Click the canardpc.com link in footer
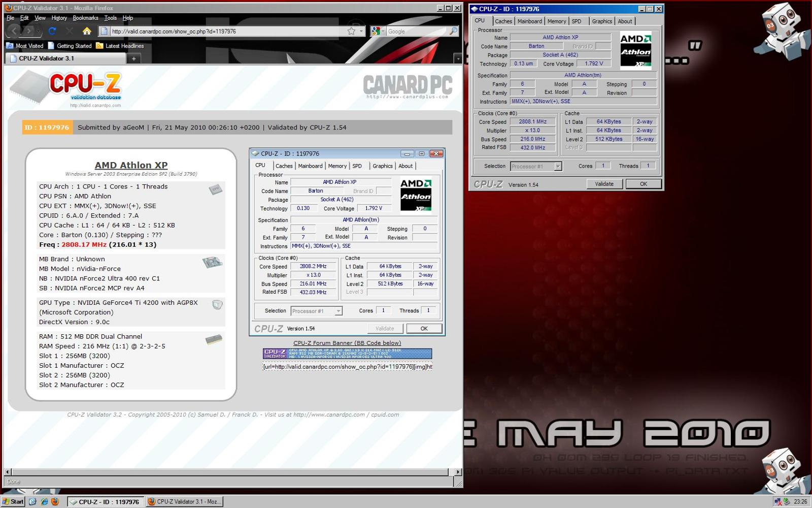This screenshot has width=812, height=508. tap(329, 415)
